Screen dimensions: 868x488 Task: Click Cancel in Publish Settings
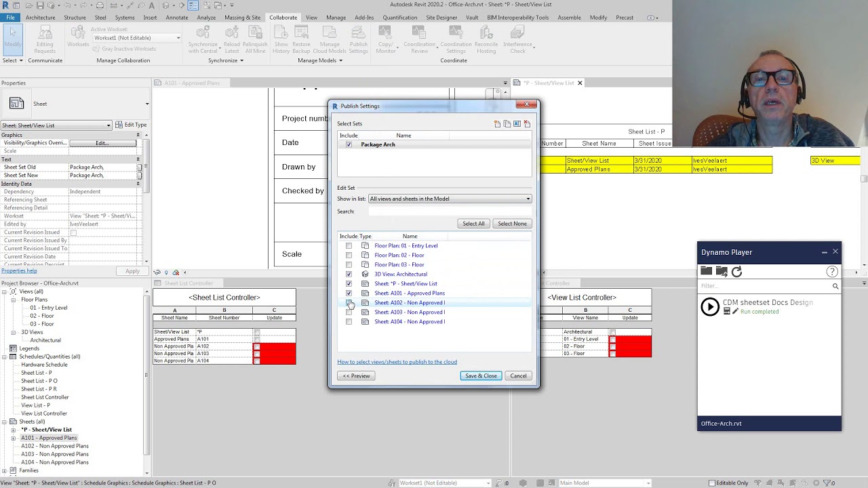coord(518,375)
